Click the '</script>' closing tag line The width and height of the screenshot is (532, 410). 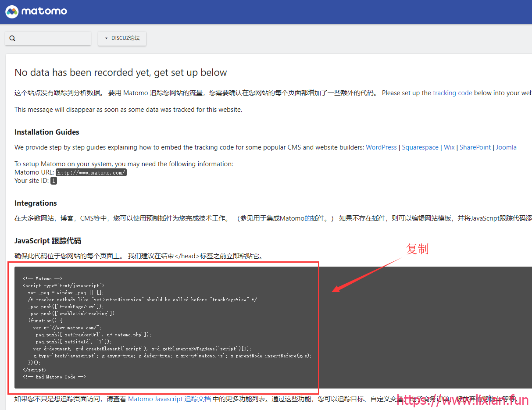(x=35, y=370)
